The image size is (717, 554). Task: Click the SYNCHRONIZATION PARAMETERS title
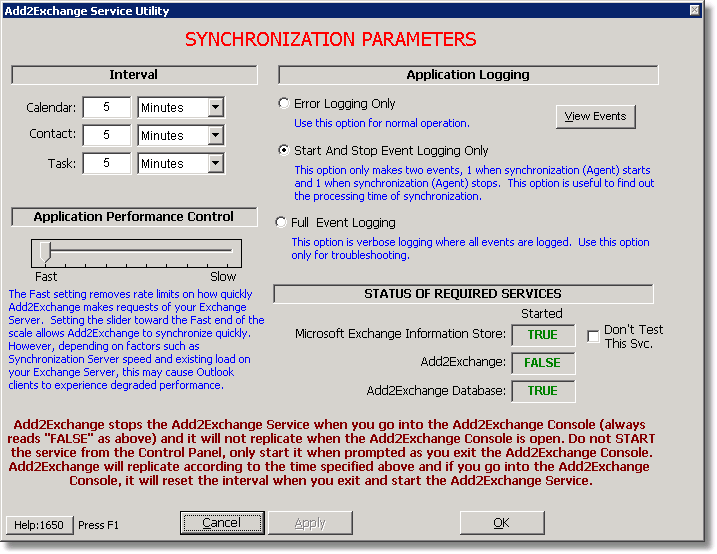331,39
